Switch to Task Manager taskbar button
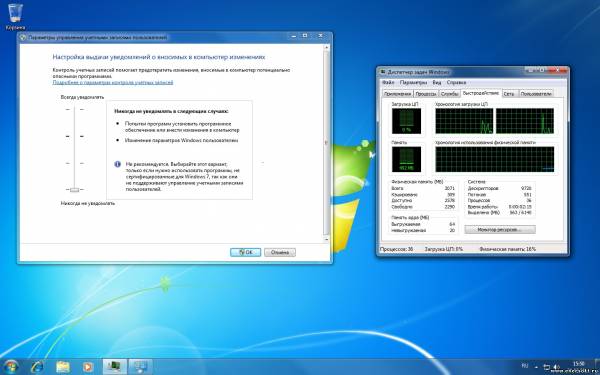This screenshot has width=600, height=375. click(x=115, y=367)
